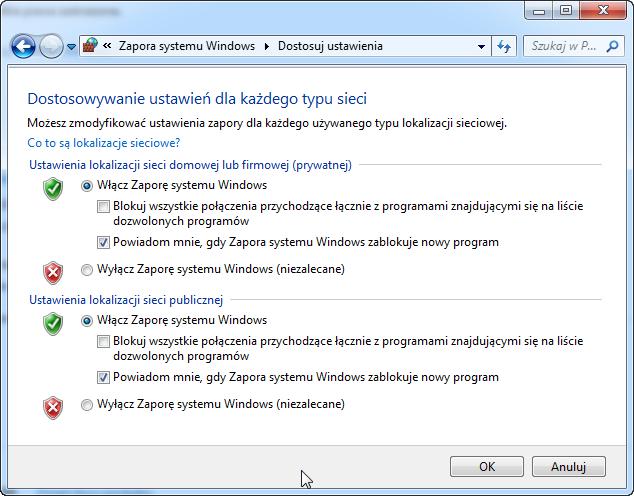Screen dimensions: 634x496
Task: Minimize the firewall settings window
Action: pyautogui.click(x=539, y=11)
